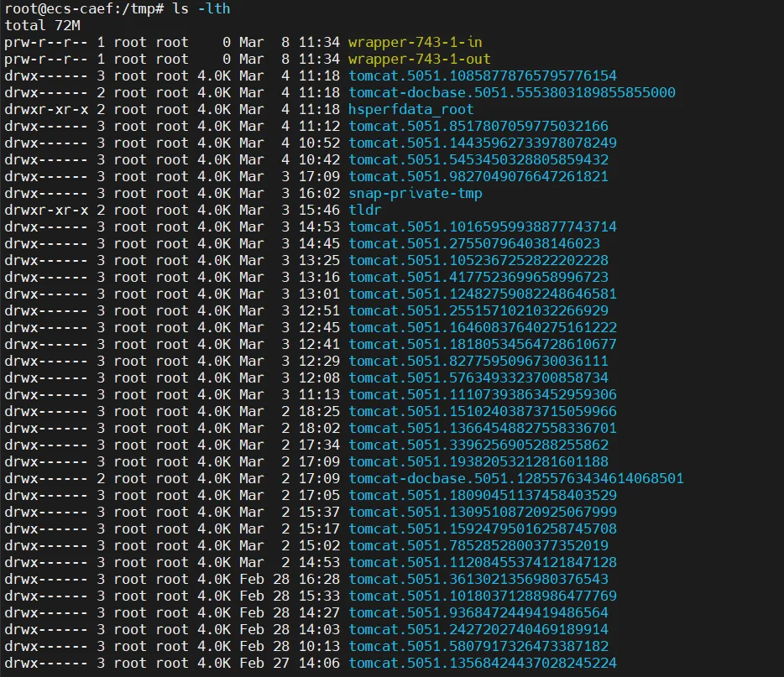Click 'tomcat.5051.10165959938877743714'
The width and height of the screenshot is (784, 677).
[x=483, y=227]
